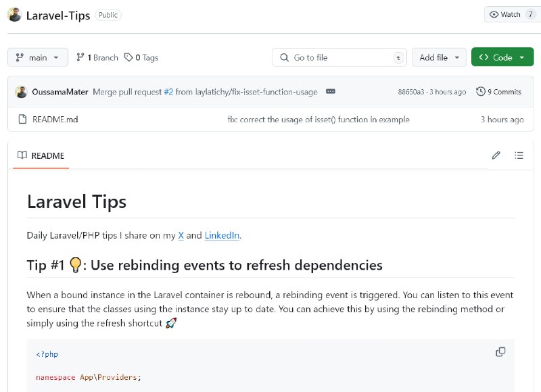Expand the Add file dropdown

[439, 57]
